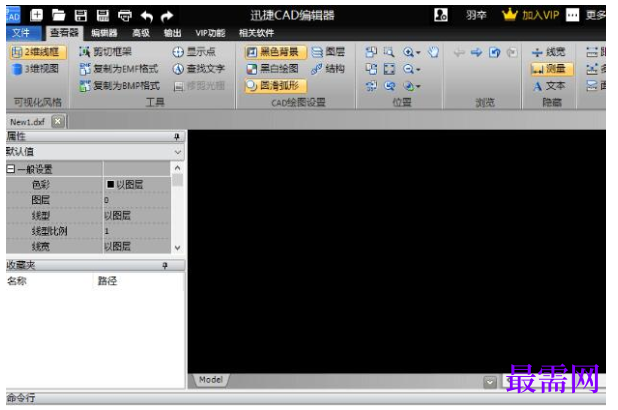Screen dimensions: 618x410
Task: Edit the 线型比例 value
Action: click(136, 231)
